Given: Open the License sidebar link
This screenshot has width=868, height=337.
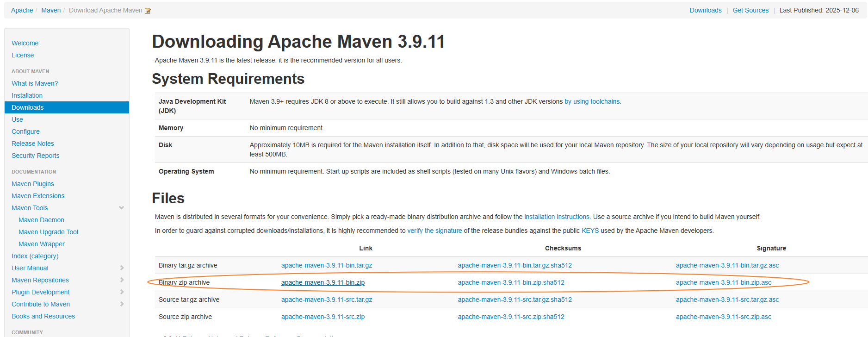Looking at the screenshot, I should coord(23,55).
